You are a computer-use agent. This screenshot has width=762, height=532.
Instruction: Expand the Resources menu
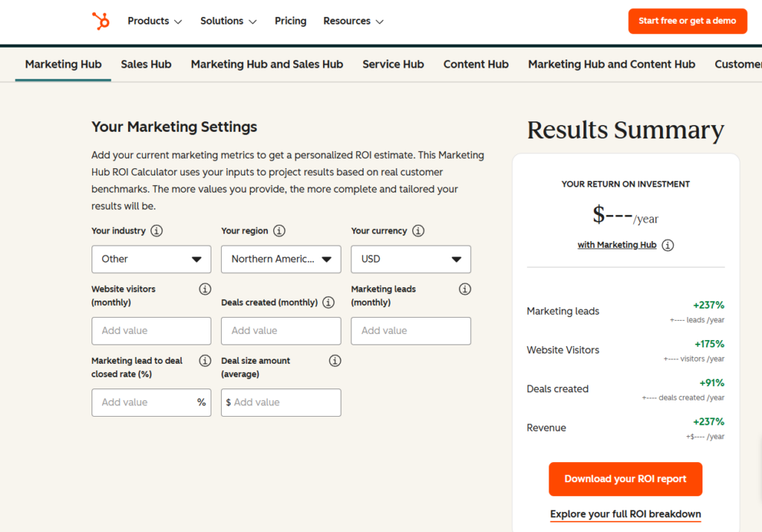pos(353,21)
